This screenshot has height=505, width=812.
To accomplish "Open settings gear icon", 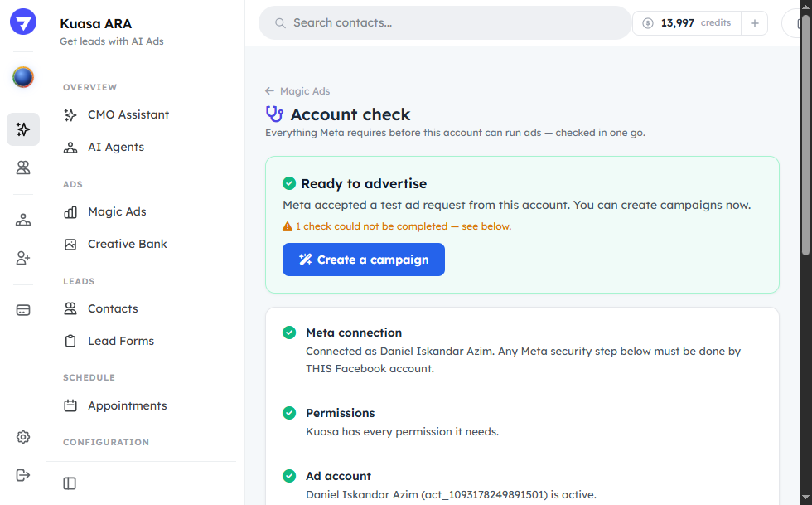I will (x=23, y=437).
